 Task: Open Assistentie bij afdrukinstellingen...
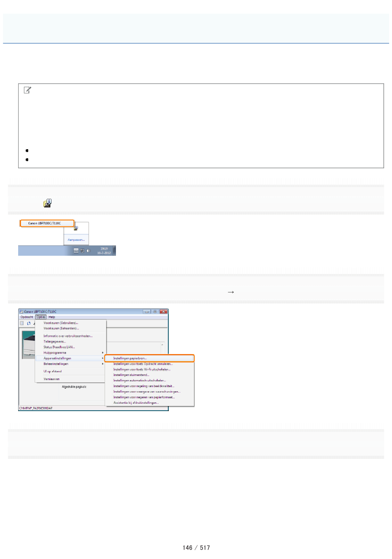(x=149, y=403)
